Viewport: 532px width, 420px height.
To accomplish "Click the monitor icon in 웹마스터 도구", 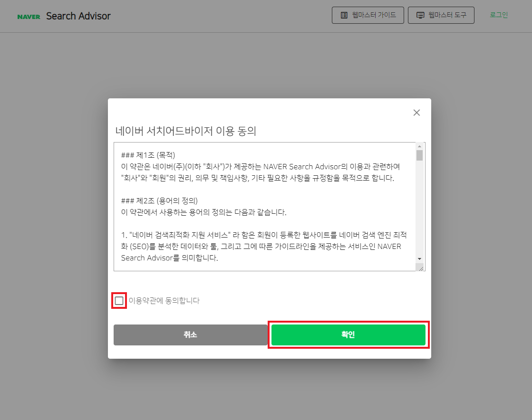I will (420, 15).
